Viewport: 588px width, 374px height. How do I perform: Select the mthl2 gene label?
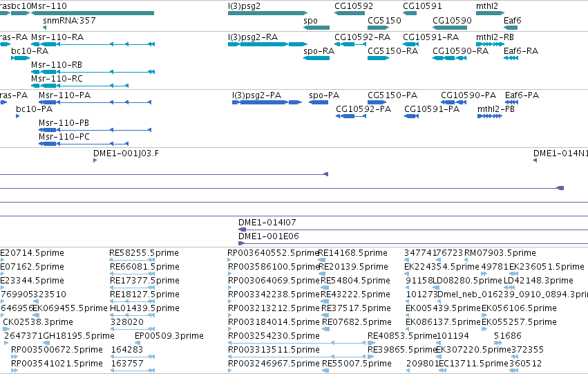(487, 6)
